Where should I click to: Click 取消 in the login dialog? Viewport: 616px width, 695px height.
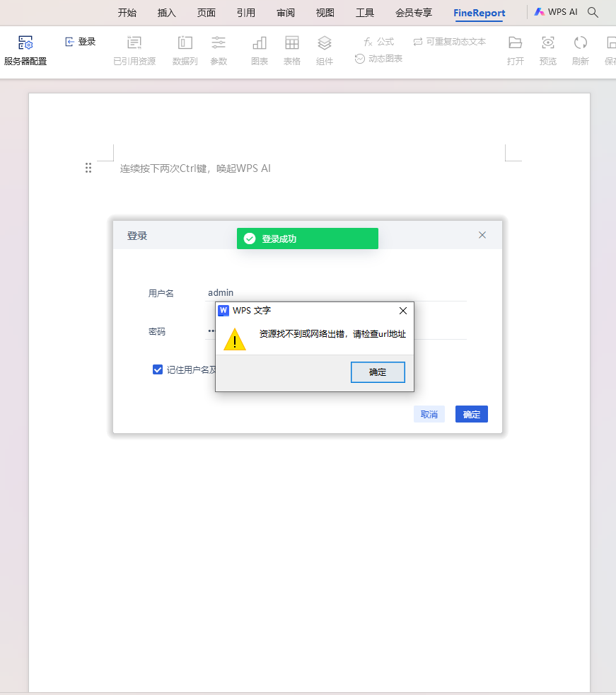click(x=429, y=414)
